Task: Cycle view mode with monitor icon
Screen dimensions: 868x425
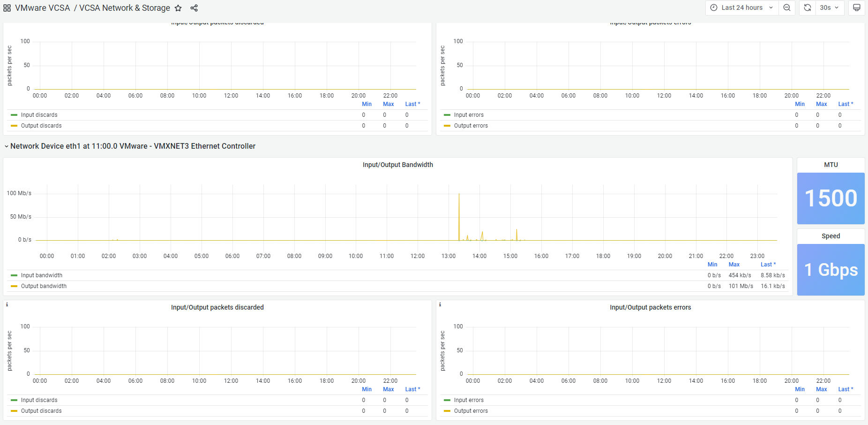Action: [857, 8]
